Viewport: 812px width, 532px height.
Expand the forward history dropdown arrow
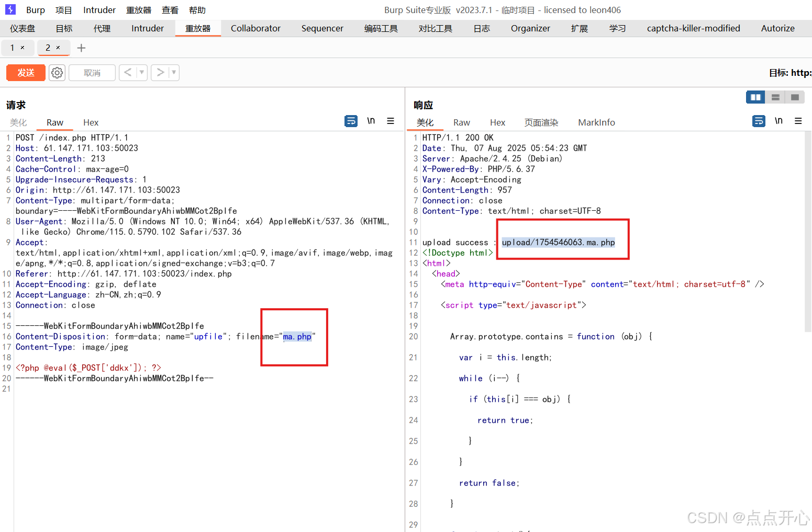[174, 72]
